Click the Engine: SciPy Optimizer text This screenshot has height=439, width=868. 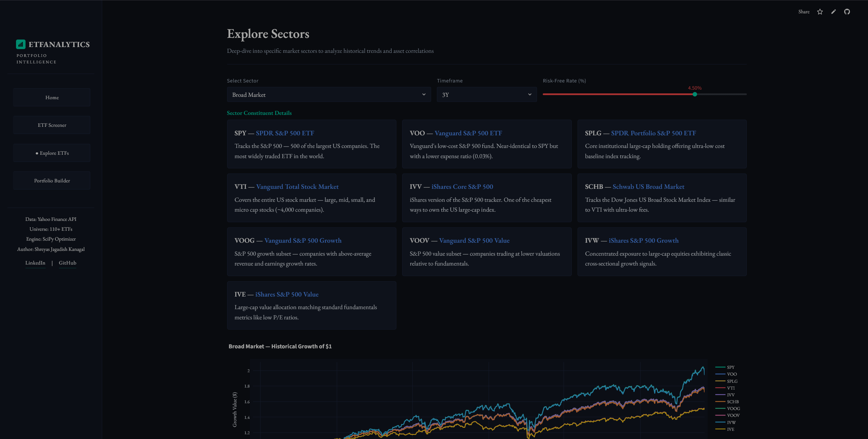tap(51, 239)
